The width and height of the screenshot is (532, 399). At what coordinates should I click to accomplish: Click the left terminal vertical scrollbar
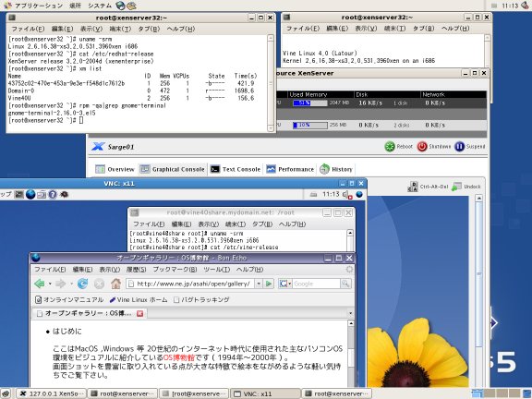tap(271, 83)
